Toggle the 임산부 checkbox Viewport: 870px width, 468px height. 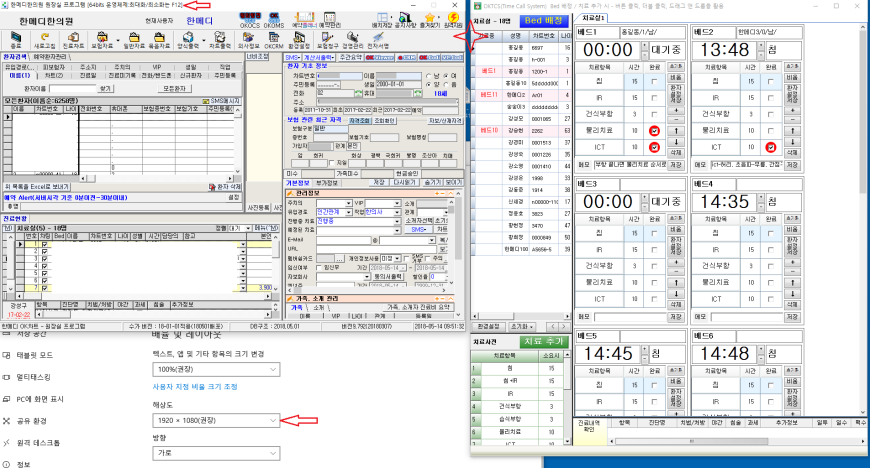[x=319, y=268]
